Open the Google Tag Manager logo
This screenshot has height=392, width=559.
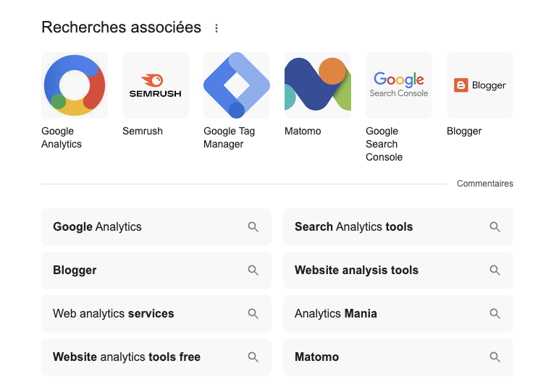(x=237, y=85)
